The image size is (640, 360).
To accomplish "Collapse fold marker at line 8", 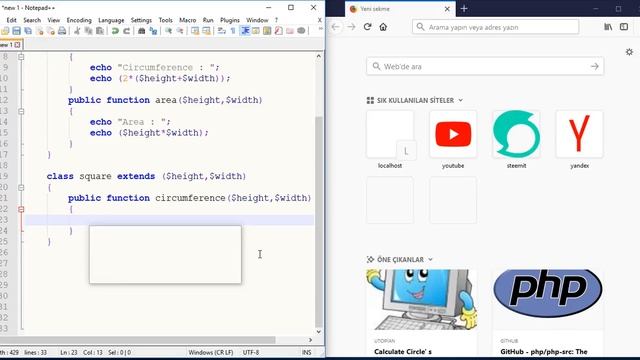I will pos(21,57).
